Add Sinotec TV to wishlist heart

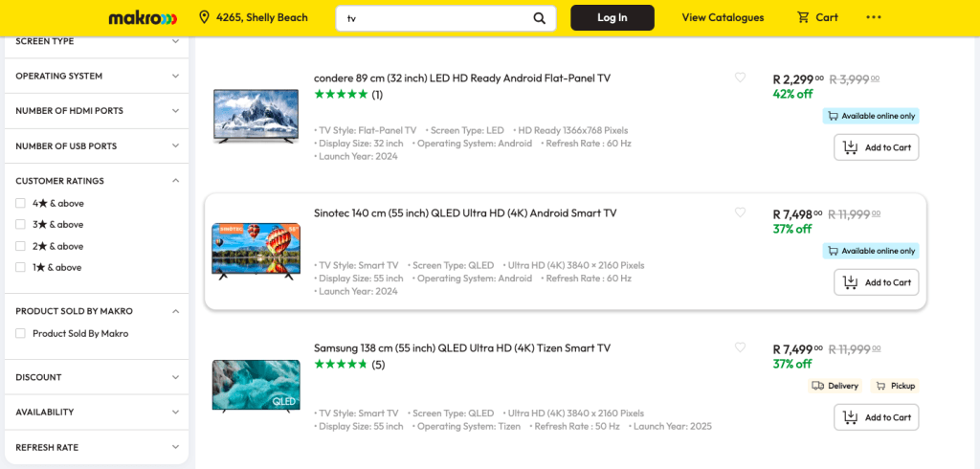pos(740,212)
